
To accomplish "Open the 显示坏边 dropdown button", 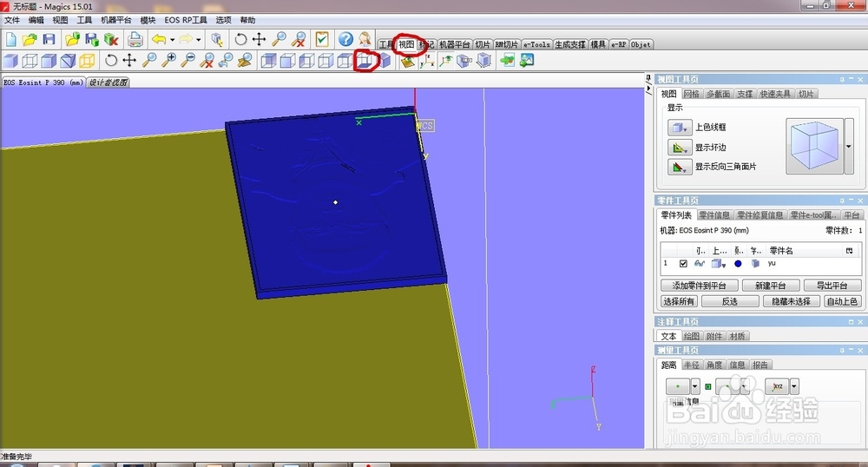I will 680,148.
